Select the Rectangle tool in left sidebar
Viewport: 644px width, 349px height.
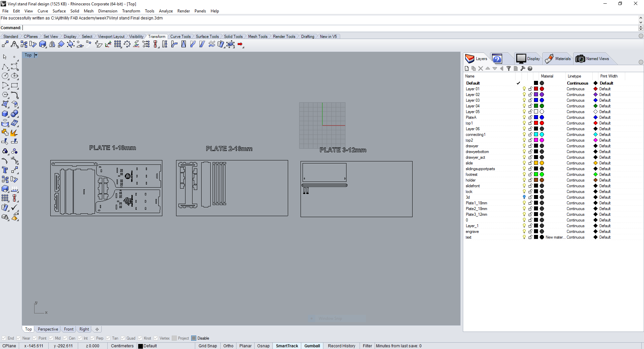click(14, 86)
